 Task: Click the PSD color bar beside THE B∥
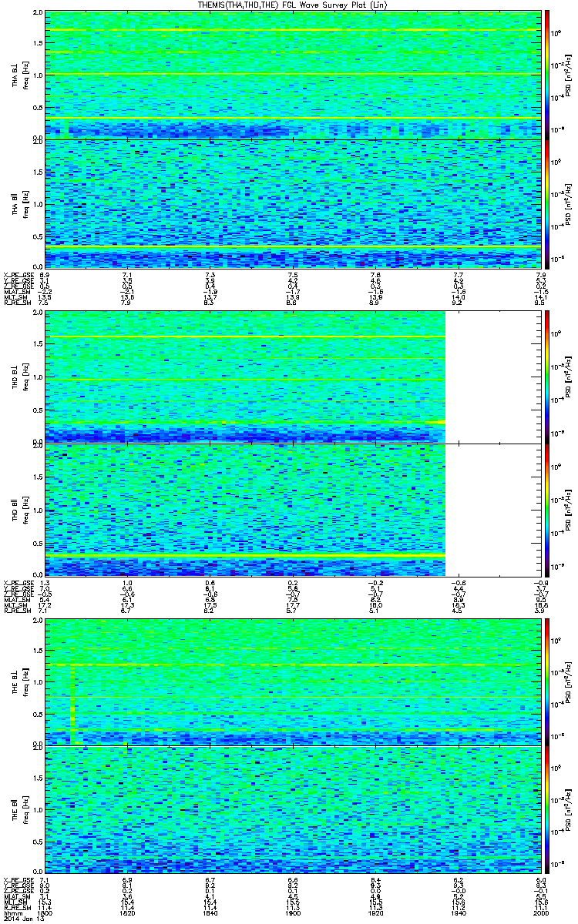pos(547,808)
